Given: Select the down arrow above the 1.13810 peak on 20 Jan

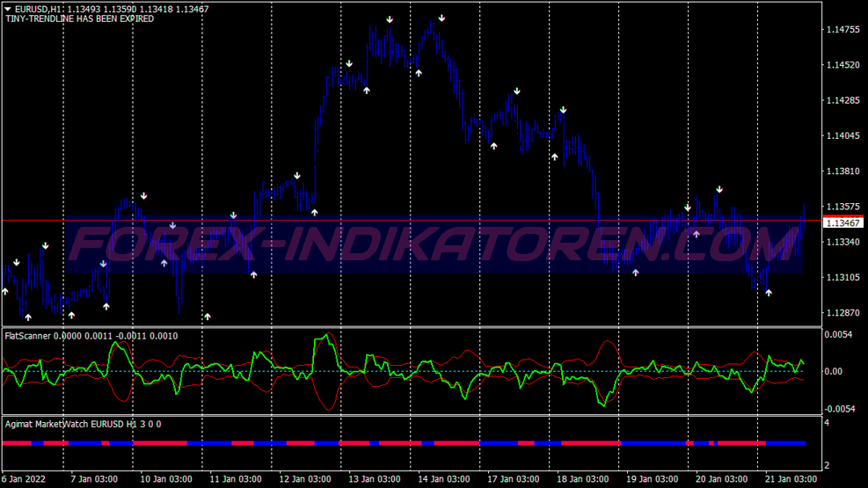Looking at the screenshot, I should [x=719, y=189].
